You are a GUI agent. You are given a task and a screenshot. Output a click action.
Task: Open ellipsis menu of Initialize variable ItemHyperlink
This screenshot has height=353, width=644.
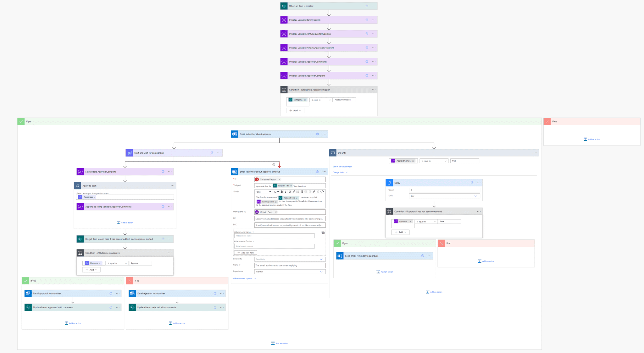coord(374,20)
